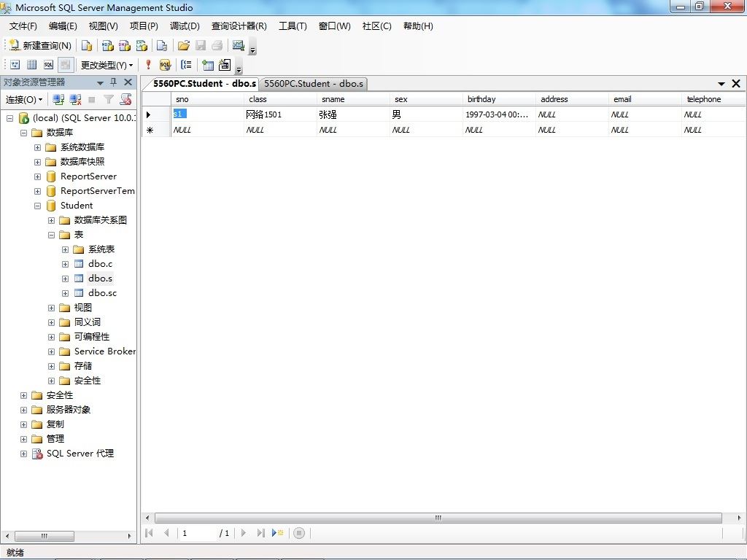Collapse the Student database node
The image size is (747, 560).
coord(38,206)
